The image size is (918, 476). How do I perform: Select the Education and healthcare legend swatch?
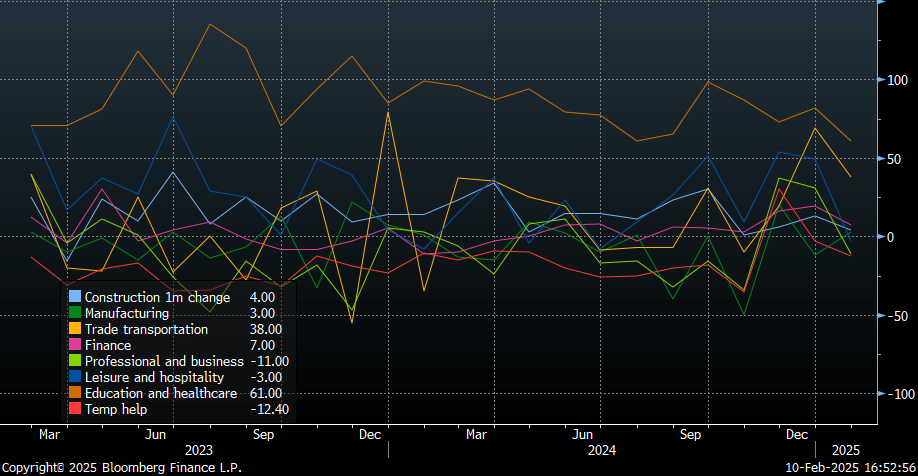pyautogui.click(x=75, y=393)
